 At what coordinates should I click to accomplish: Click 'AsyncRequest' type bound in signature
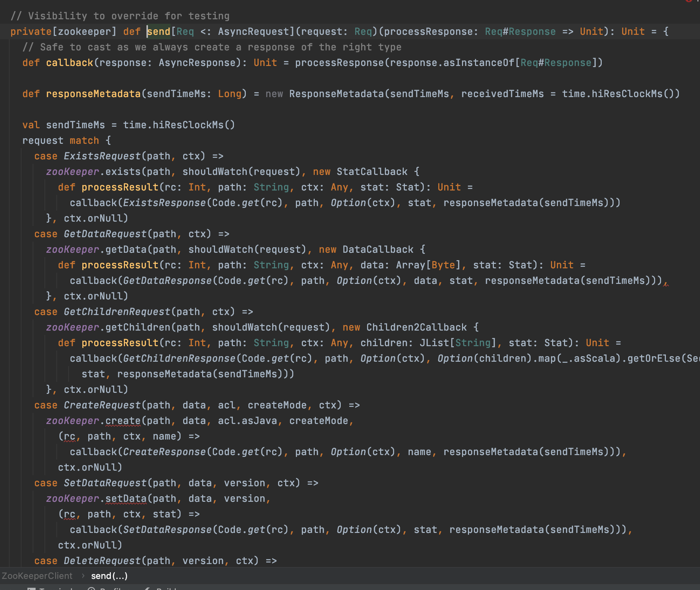[254, 32]
